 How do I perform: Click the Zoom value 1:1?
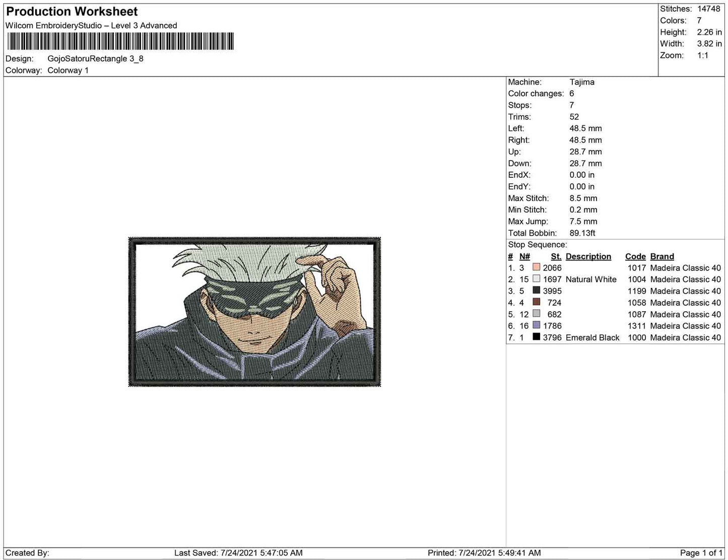(703, 55)
